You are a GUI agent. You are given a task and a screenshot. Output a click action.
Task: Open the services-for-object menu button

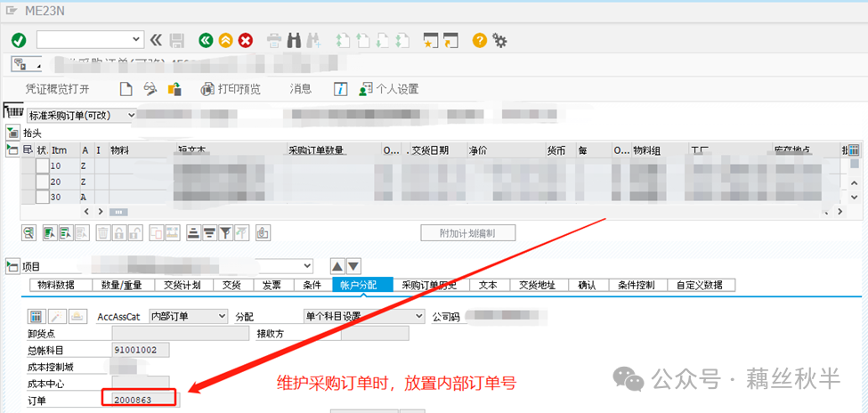(27, 64)
